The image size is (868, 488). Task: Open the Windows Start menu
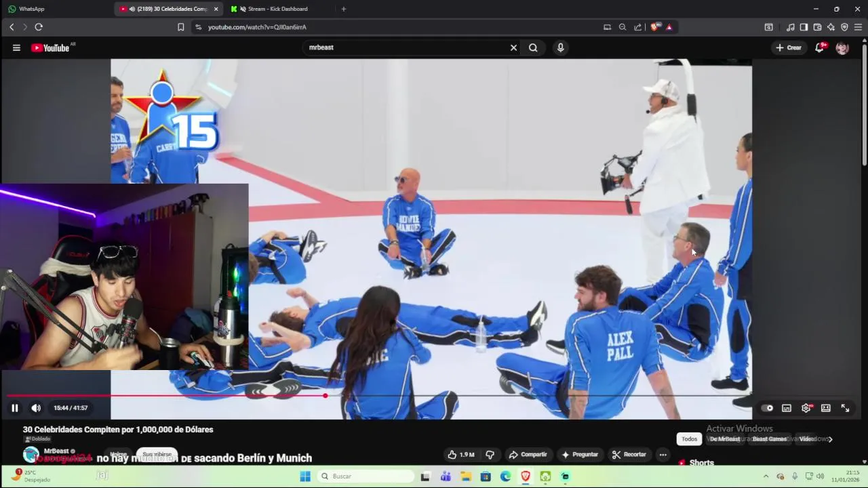click(x=305, y=476)
